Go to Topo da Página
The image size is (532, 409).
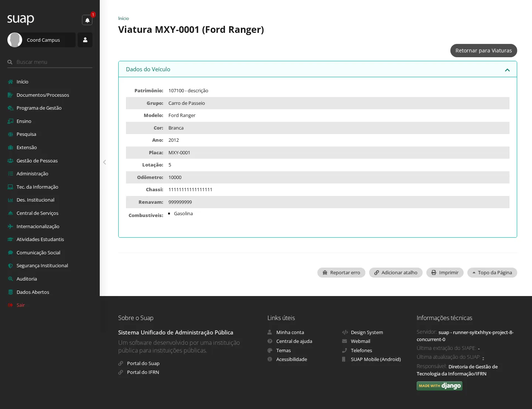click(492, 272)
